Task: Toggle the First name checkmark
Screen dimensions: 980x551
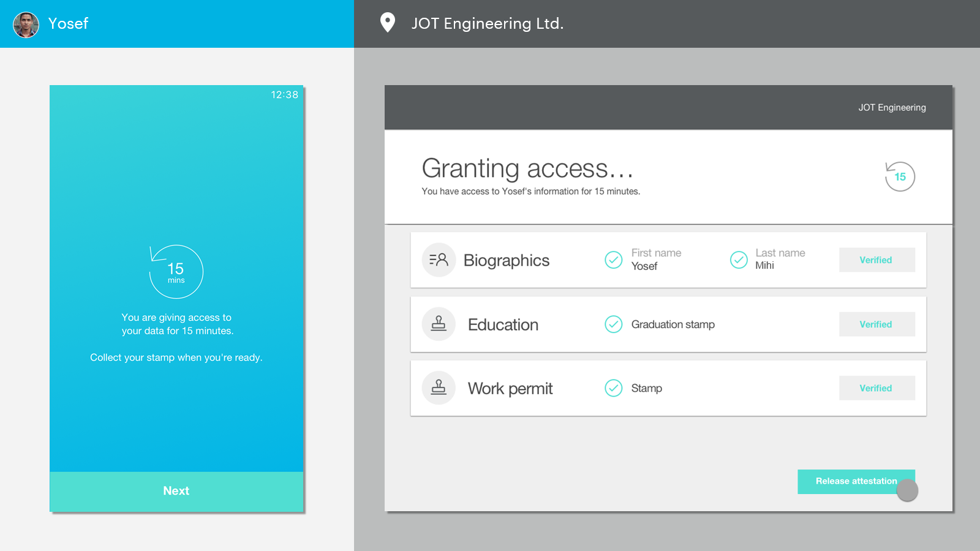Action: (613, 260)
